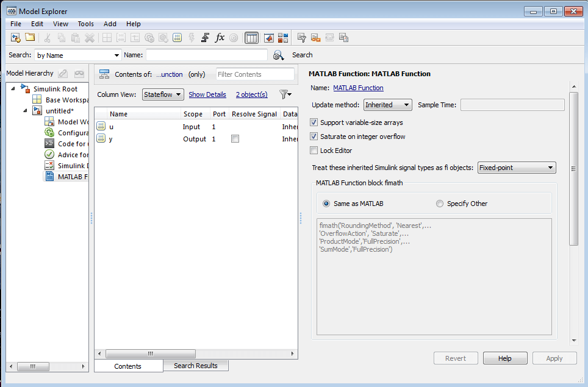Viewport: 588px width, 387px height.
Task: Click the Open folder toolbar icon
Action: (30, 37)
